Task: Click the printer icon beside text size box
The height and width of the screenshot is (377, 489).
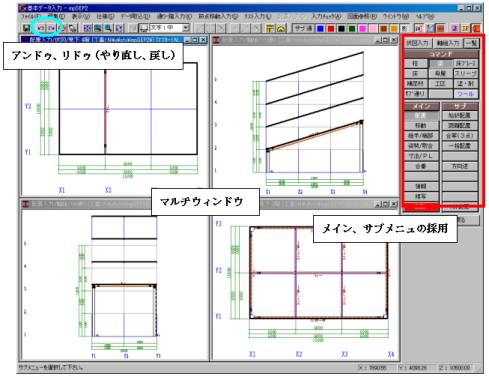Action: click(143, 28)
